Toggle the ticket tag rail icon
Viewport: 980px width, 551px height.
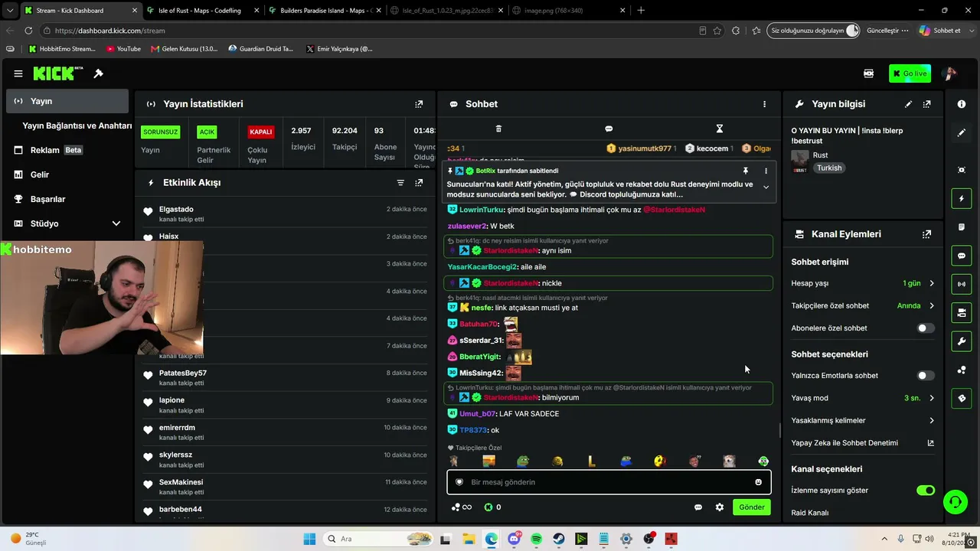pyautogui.click(x=962, y=398)
